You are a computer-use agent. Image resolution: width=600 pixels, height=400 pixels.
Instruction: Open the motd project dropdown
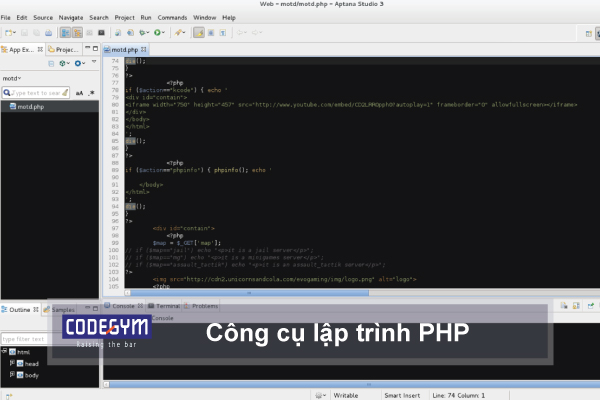[x=12, y=78]
